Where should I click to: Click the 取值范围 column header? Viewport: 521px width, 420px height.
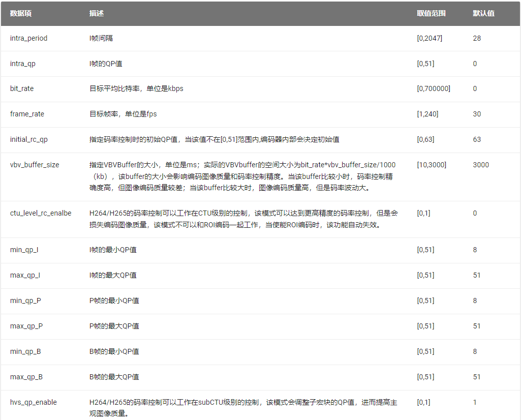coord(431,14)
